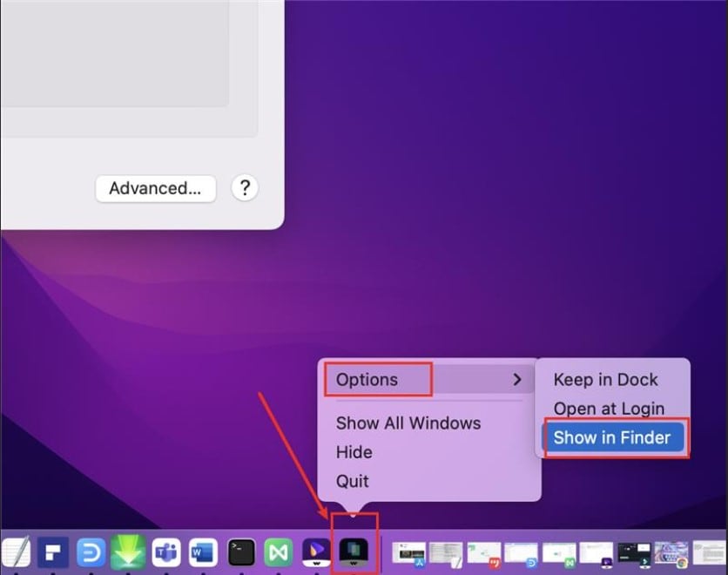The width and height of the screenshot is (728, 575).
Task: Restore minimized TextEdit window thumbnail with pen badge
Action: pos(446,554)
